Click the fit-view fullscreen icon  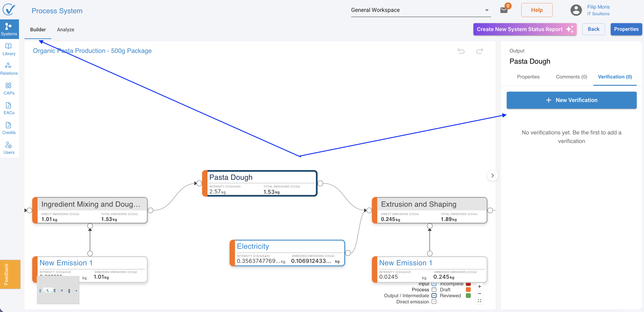pos(479,301)
